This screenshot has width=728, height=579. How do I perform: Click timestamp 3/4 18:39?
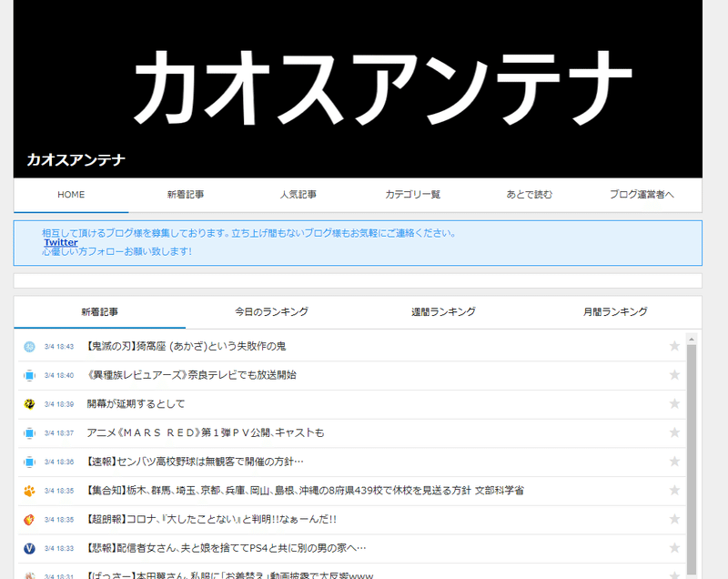(x=59, y=404)
